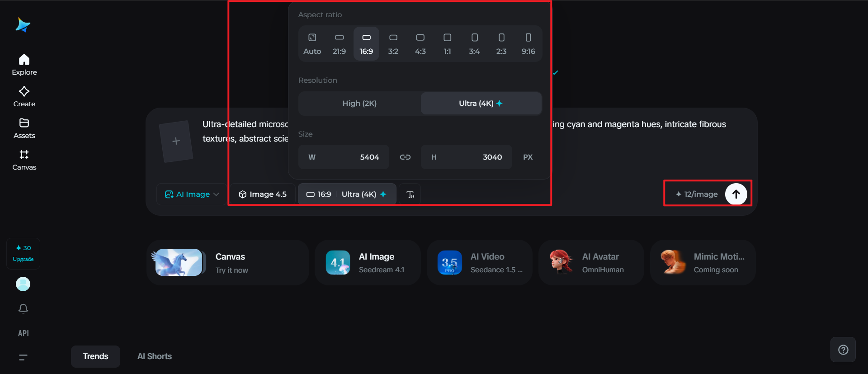This screenshot has height=374, width=868.
Task: Add a reference image with plus
Action: tap(176, 141)
